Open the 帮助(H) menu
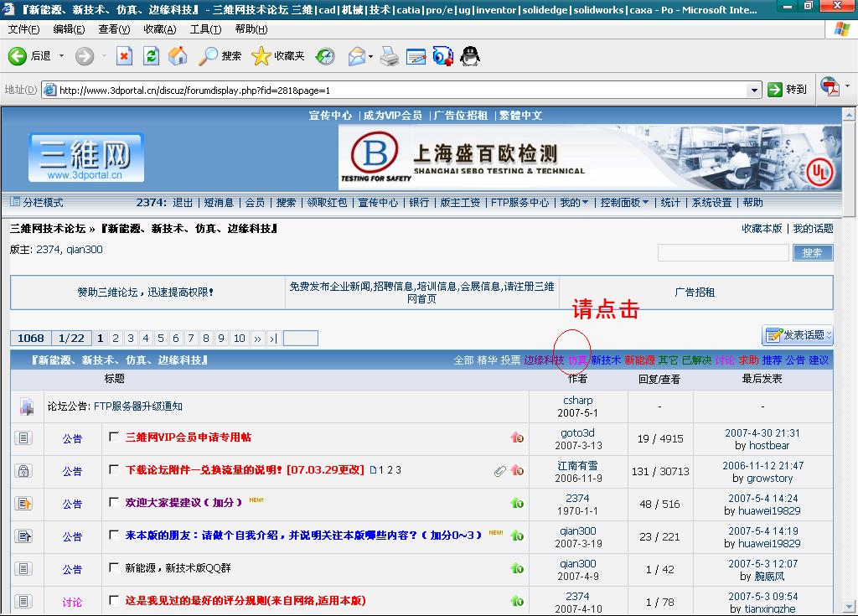The image size is (858, 616). pyautogui.click(x=251, y=29)
